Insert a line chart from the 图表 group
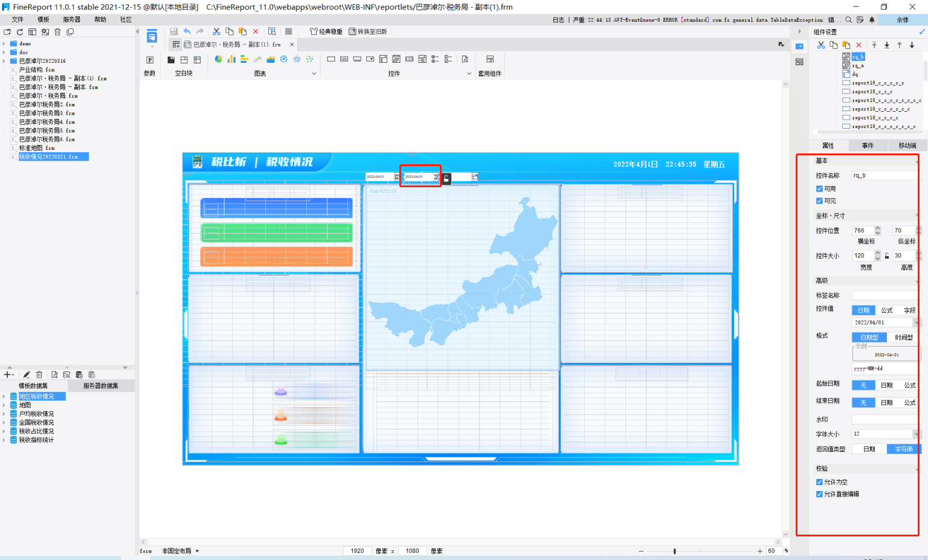 257,59
